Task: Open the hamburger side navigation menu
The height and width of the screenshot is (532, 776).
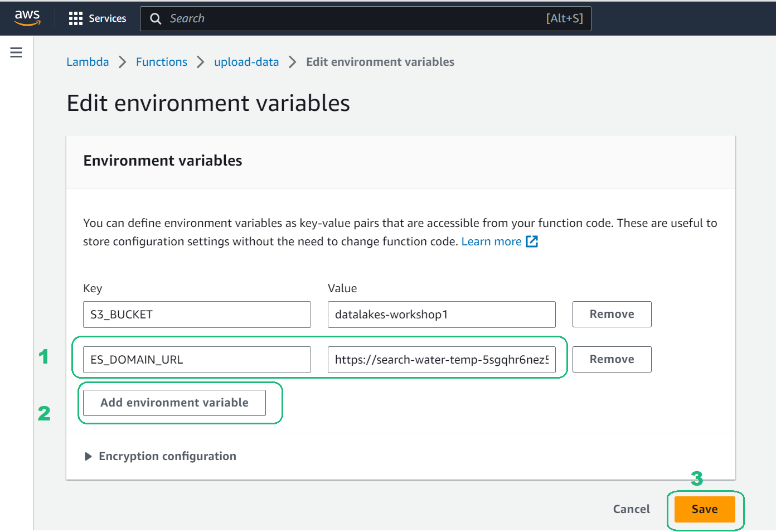Action: pos(16,52)
